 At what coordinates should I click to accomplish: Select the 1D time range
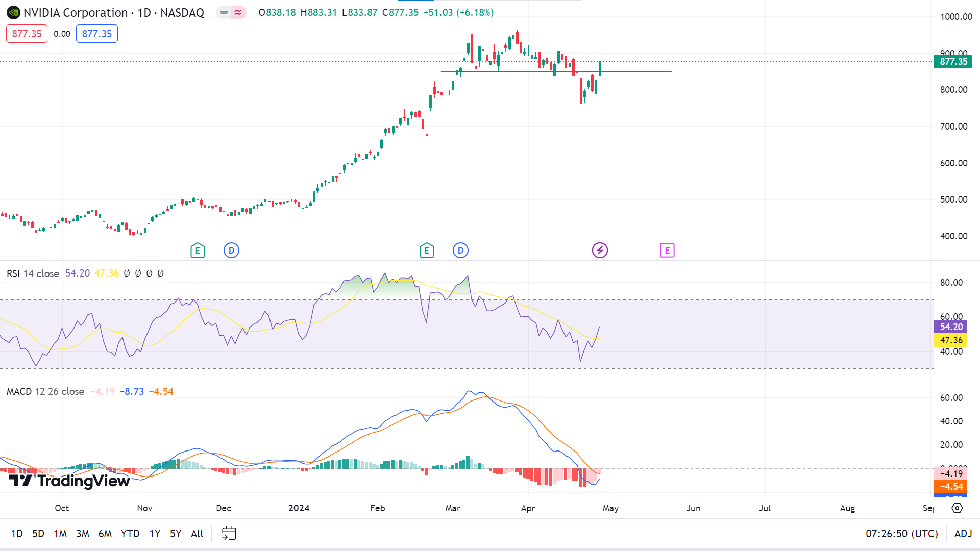17,534
